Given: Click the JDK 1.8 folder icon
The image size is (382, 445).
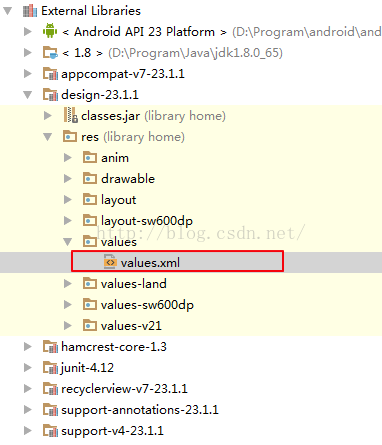Looking at the screenshot, I should [50, 53].
